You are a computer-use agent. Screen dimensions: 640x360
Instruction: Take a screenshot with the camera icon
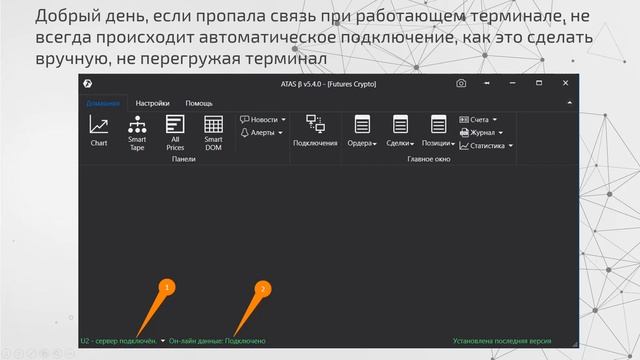461,83
